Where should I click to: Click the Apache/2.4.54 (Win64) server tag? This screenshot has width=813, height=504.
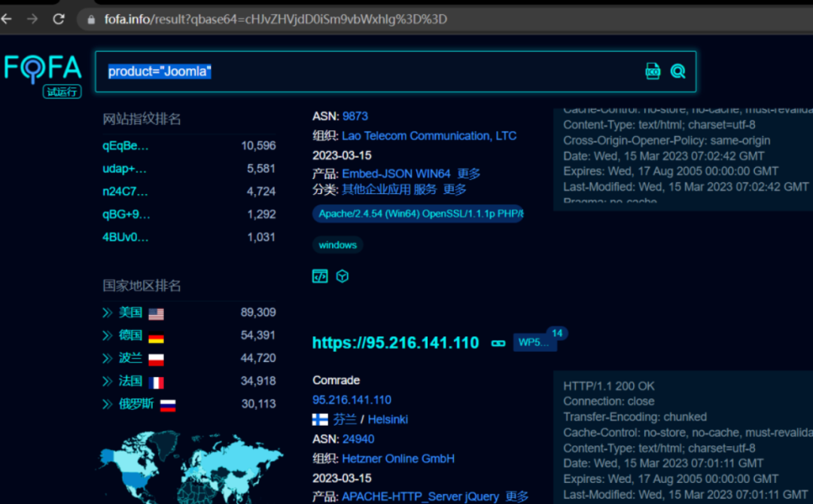pyautogui.click(x=418, y=214)
